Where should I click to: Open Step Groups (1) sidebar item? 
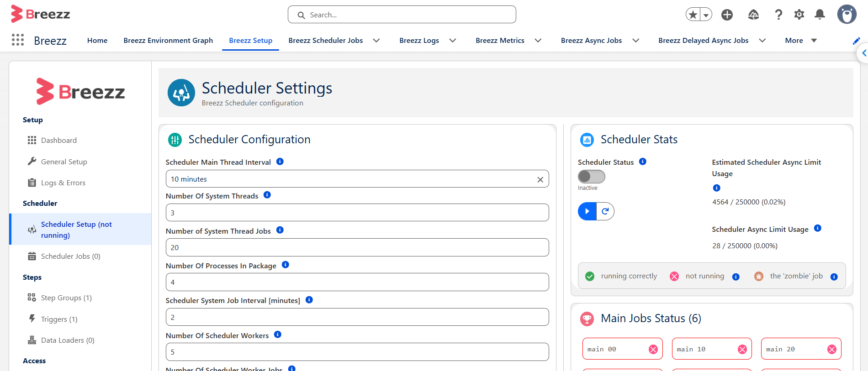coord(80,298)
